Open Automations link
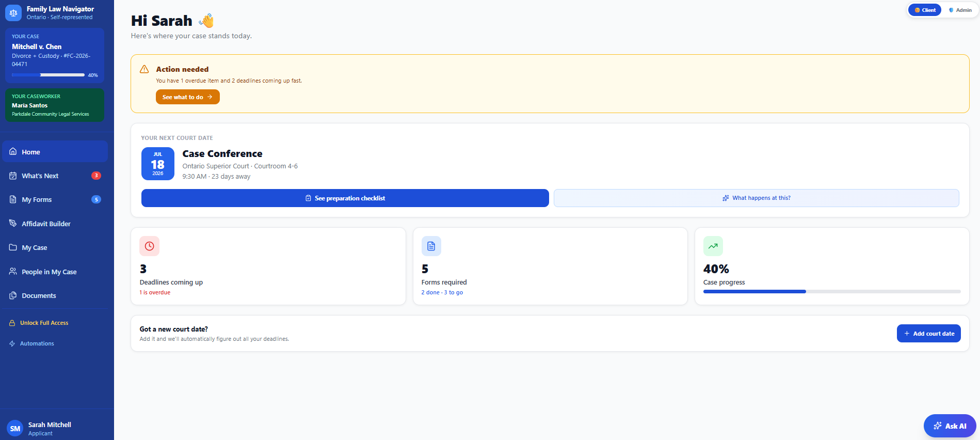The height and width of the screenshot is (440, 980). (x=37, y=343)
